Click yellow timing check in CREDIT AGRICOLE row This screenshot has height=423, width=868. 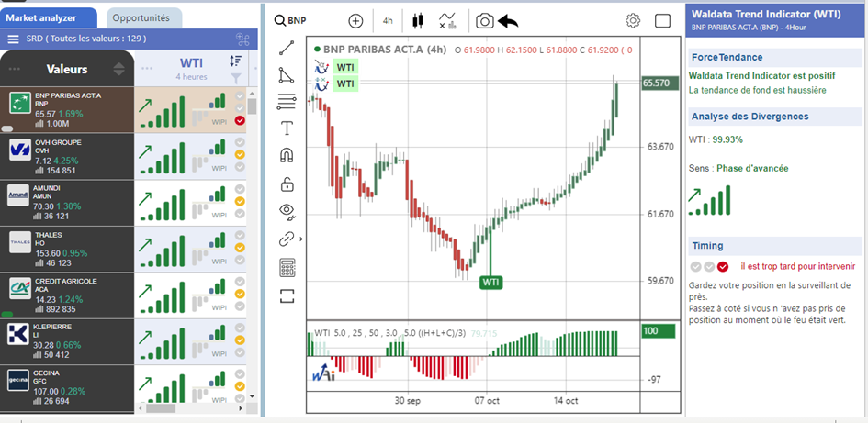click(x=240, y=294)
